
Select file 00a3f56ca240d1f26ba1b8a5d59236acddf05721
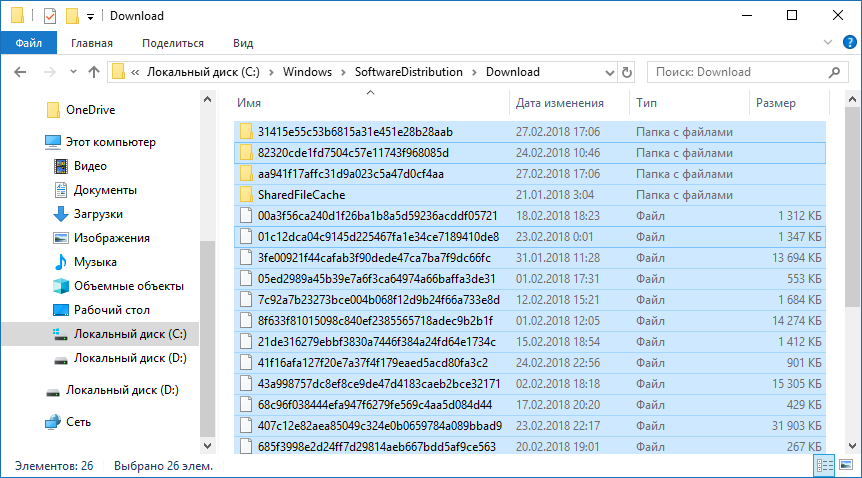(x=529, y=216)
